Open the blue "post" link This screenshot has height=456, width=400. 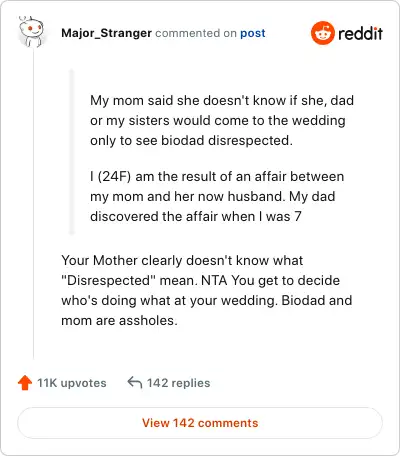253,33
